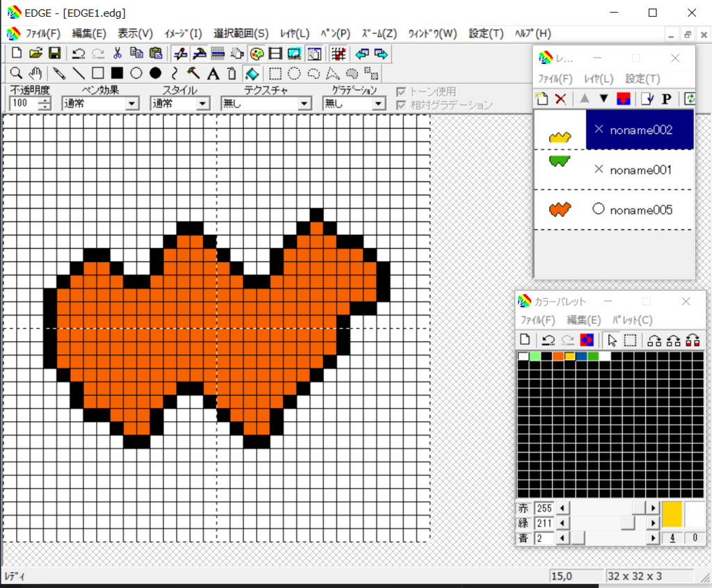The height and width of the screenshot is (588, 712).
Task: Pick the orange swatch in the palette
Action: point(558,356)
